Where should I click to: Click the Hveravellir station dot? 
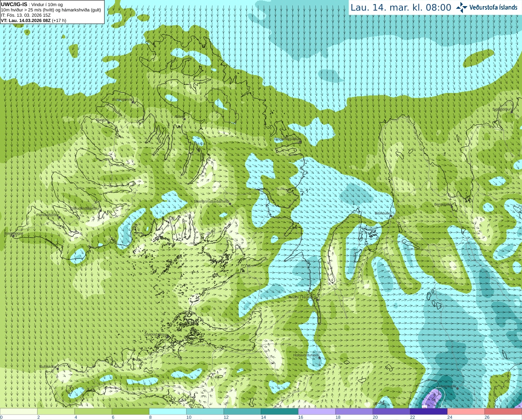(x=458, y=389)
